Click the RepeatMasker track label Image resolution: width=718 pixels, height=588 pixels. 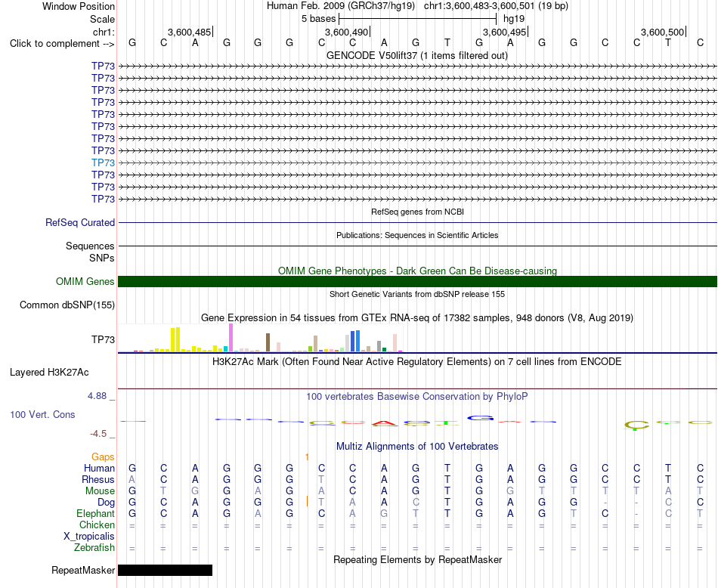point(83,570)
